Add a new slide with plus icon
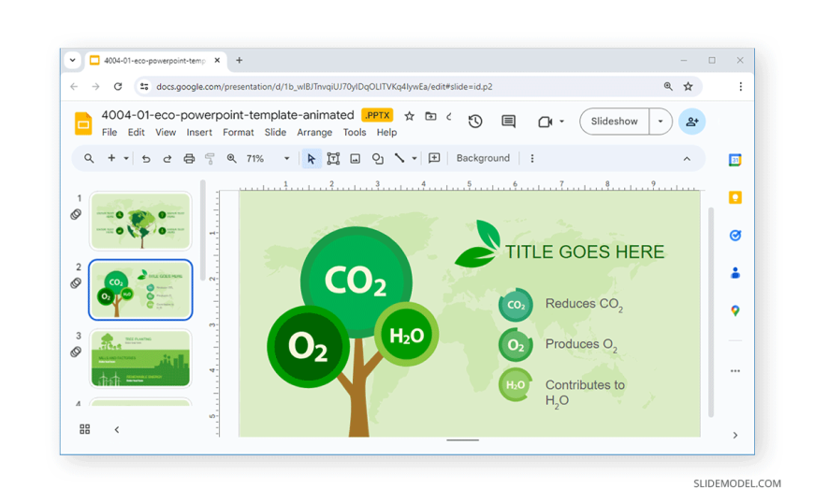Image resolution: width=814 pixels, height=504 pixels. point(111,158)
